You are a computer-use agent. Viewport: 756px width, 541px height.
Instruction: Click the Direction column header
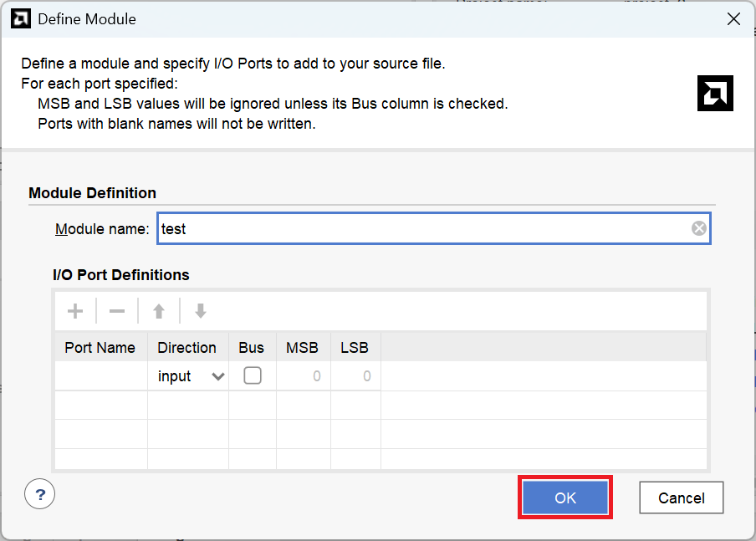[x=187, y=348]
